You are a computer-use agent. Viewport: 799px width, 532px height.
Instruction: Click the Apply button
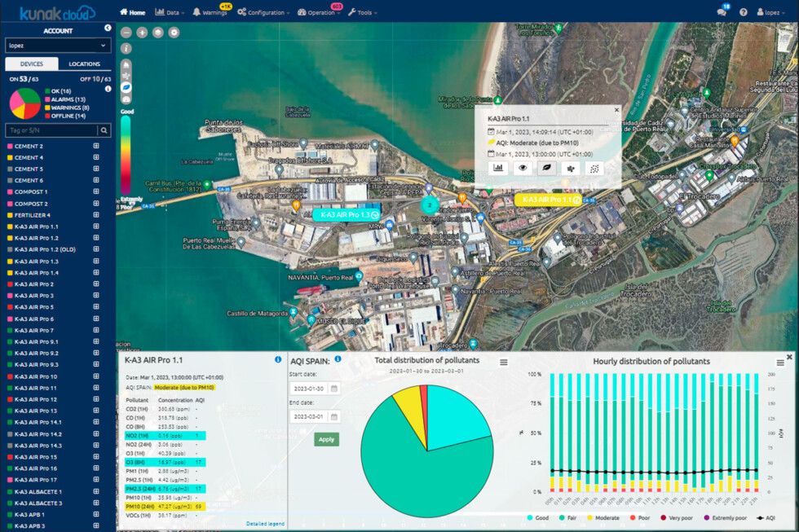point(326,439)
